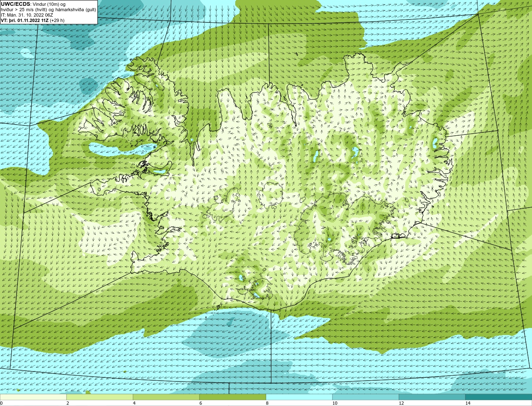Click the medium green 4–6 m/s legend swatch
The image size is (532, 406).
[166, 397]
